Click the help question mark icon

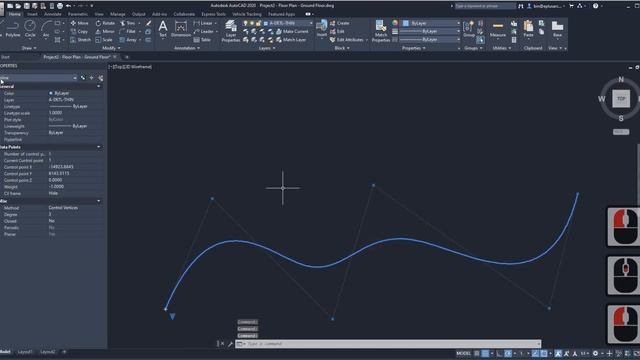click(596, 6)
